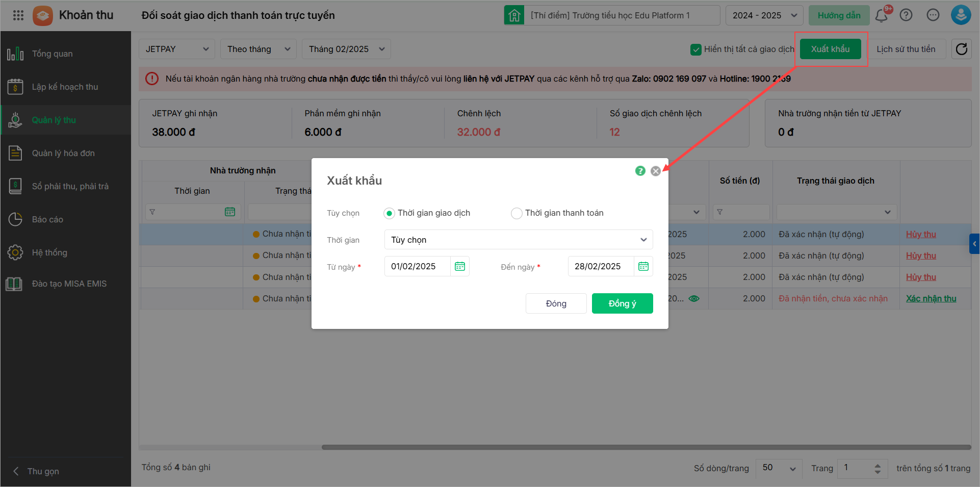Click the refresh icon in top toolbar
The width and height of the screenshot is (980, 487).
click(962, 49)
